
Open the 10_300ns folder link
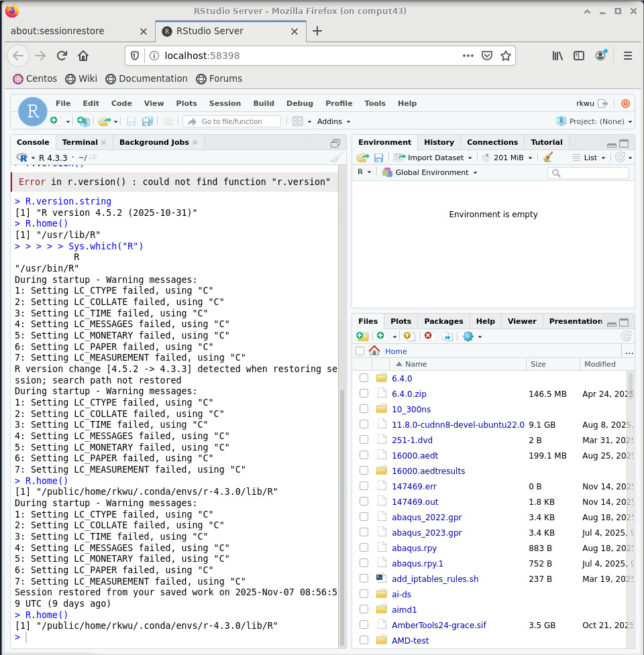[x=411, y=409]
